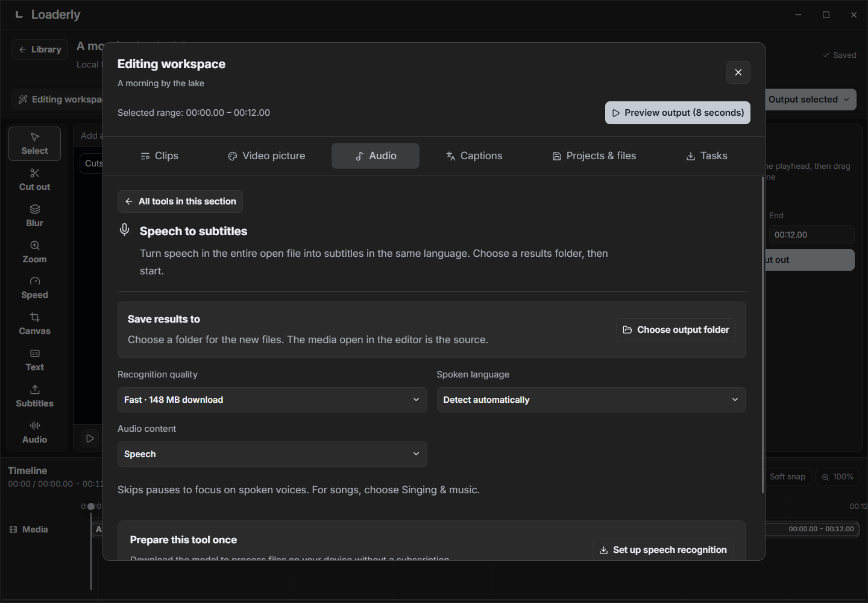This screenshot has width=868, height=603.
Task: Expand the Spoken language dropdown
Action: coord(591,400)
